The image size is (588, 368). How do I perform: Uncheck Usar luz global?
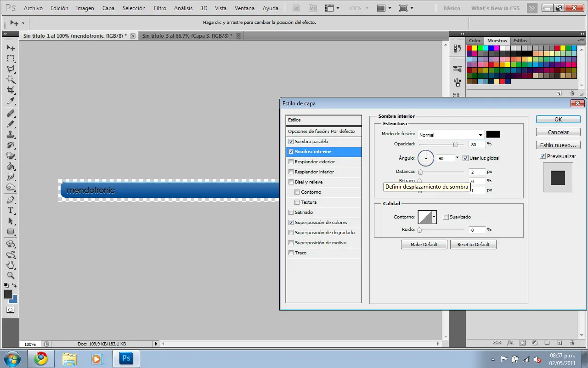click(x=465, y=158)
